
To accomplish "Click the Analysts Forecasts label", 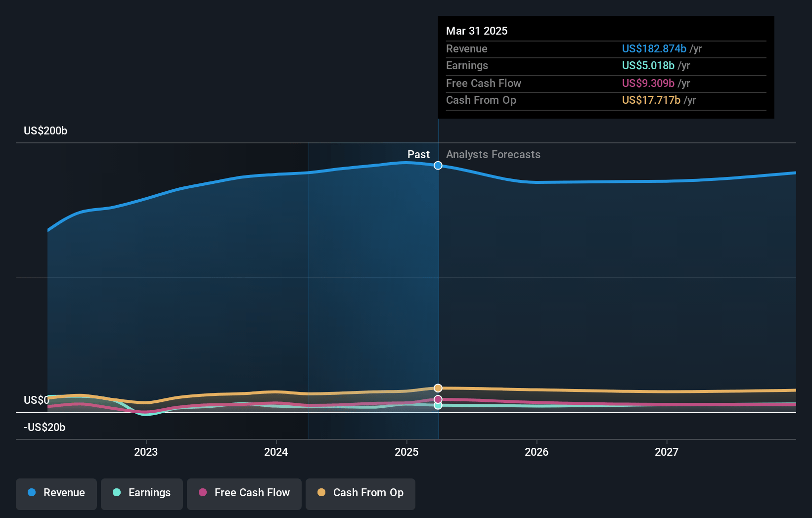I will [x=493, y=154].
